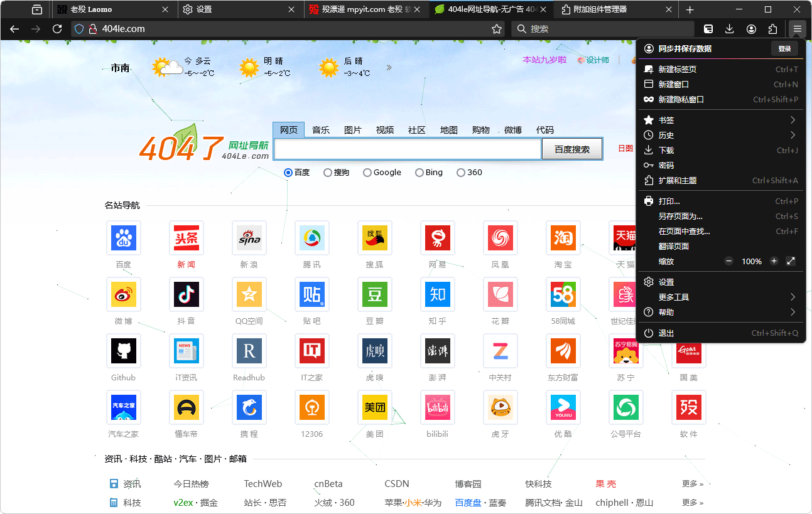Open the bilibili icon
The width and height of the screenshot is (812, 514).
(438, 407)
